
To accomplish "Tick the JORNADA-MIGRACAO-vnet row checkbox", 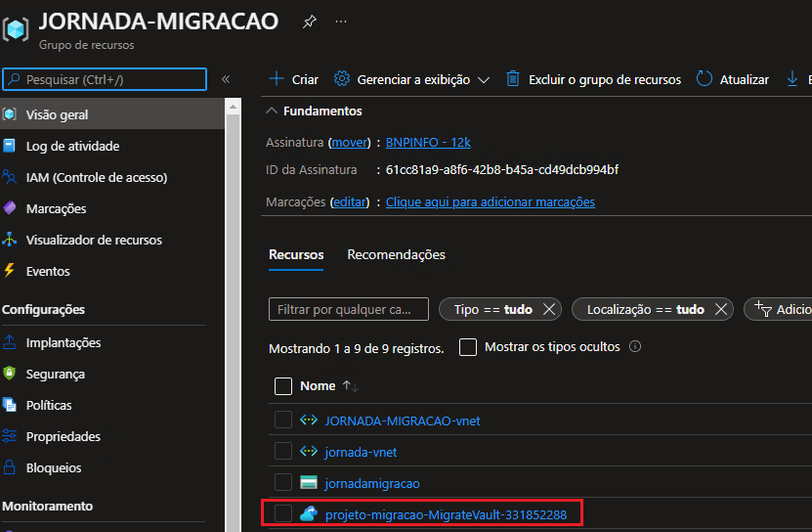I will tap(283, 420).
